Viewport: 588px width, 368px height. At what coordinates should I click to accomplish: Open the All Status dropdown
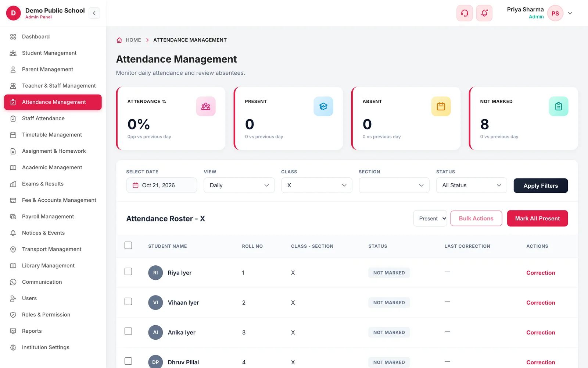point(472,185)
